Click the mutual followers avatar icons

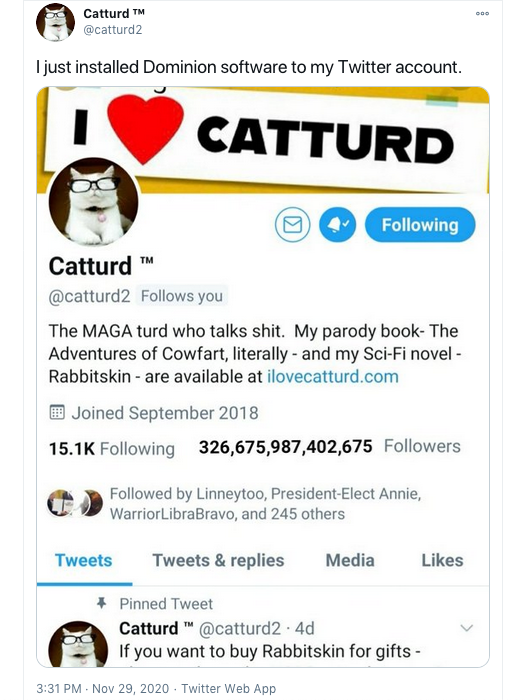[x=75, y=503]
